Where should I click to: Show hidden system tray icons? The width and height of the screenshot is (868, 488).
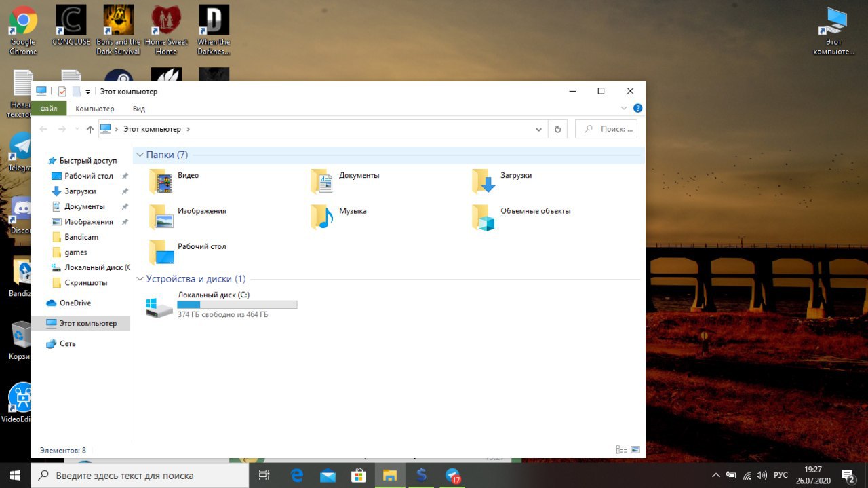pos(715,475)
